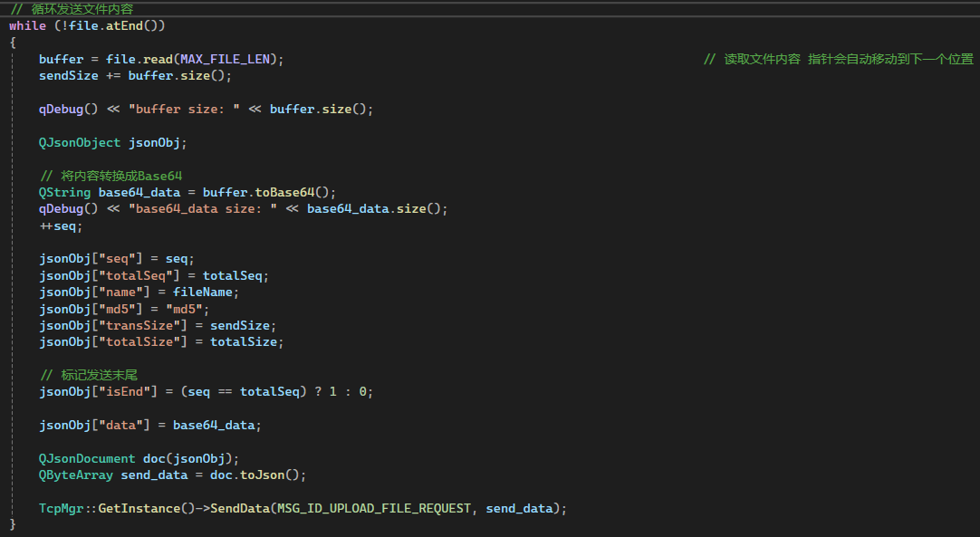This screenshot has width=980, height=537.
Task: Click the comment mentioning Base64 conversion
Action: [110, 176]
